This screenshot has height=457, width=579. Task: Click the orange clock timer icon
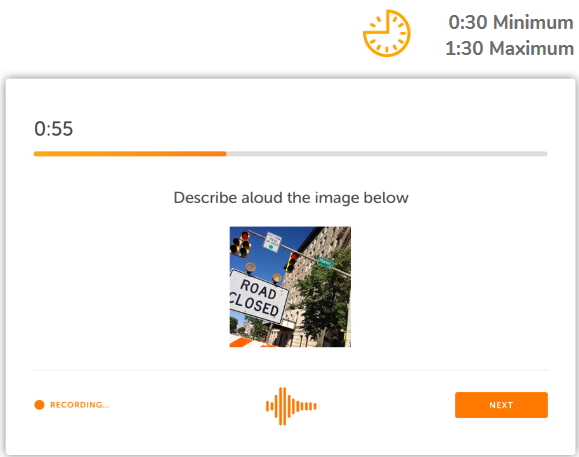click(x=387, y=33)
